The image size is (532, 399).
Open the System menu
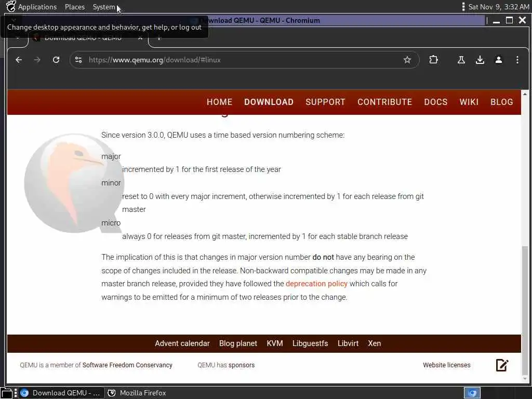pyautogui.click(x=104, y=7)
